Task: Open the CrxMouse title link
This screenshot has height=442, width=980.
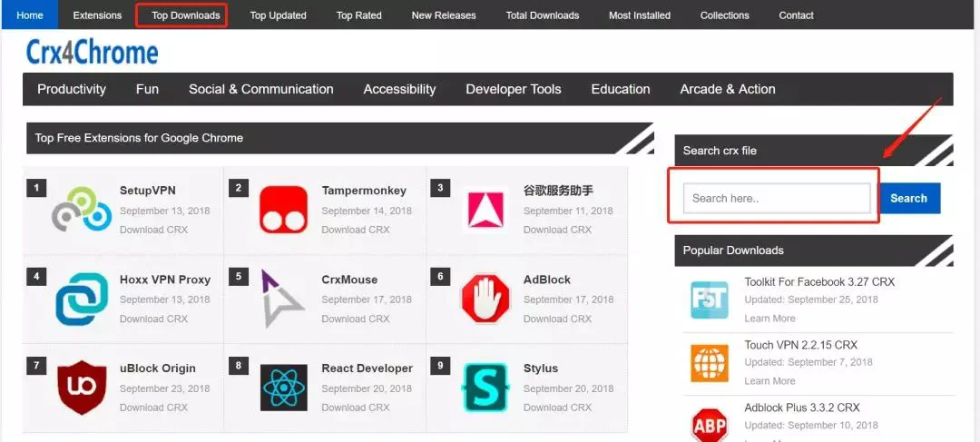Action: [x=349, y=280]
